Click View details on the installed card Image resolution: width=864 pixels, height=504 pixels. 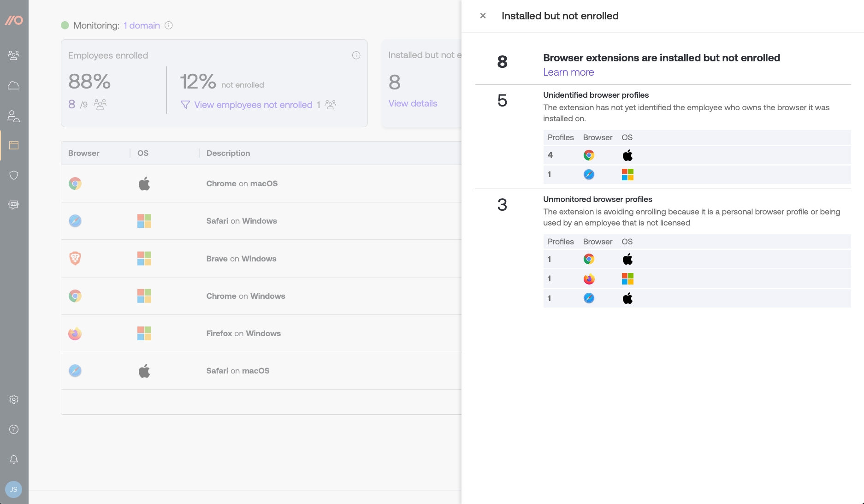click(x=412, y=103)
